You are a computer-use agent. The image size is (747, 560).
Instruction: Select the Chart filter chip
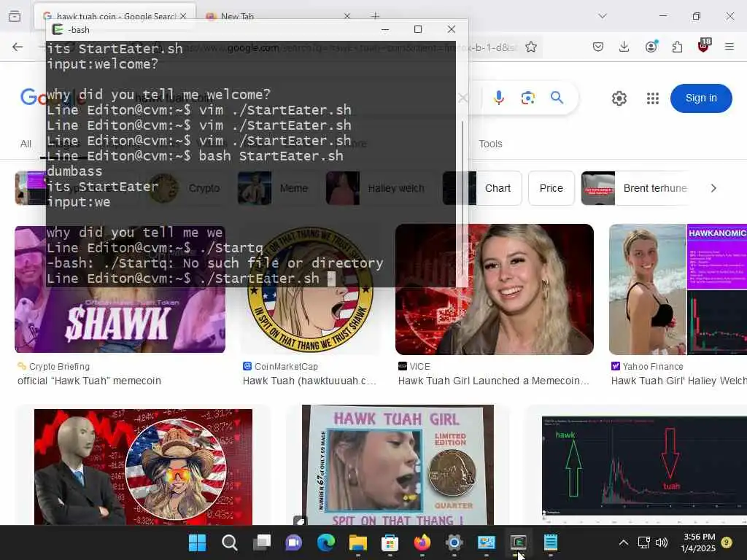tap(482, 188)
